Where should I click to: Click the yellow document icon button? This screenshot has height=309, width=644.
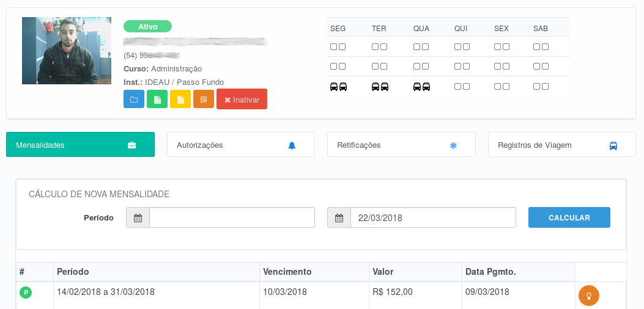tap(180, 99)
